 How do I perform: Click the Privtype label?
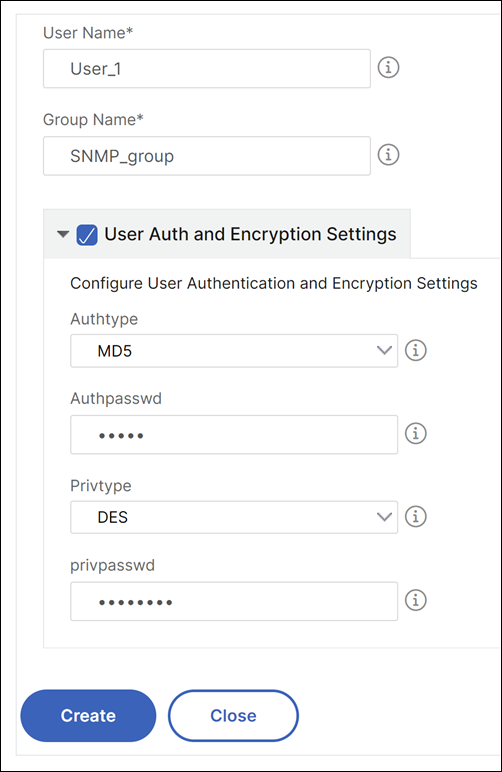coord(101,485)
